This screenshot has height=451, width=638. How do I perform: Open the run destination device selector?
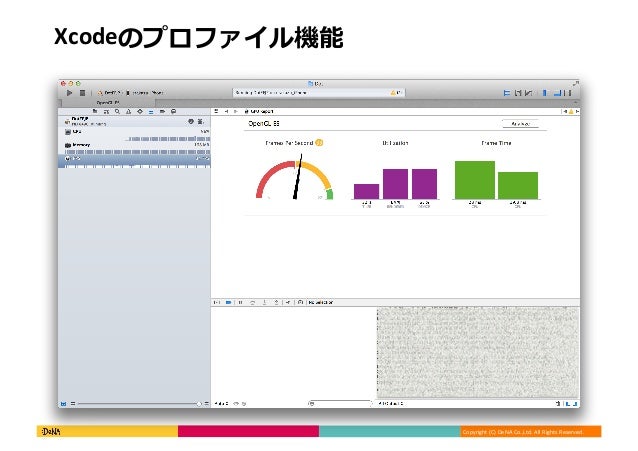click(145, 93)
